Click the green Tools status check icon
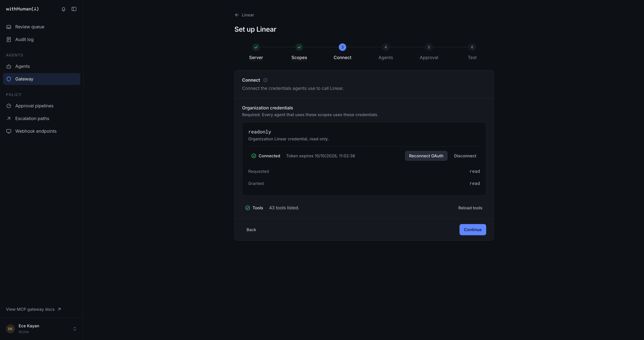The width and height of the screenshot is (644, 340). [247, 208]
